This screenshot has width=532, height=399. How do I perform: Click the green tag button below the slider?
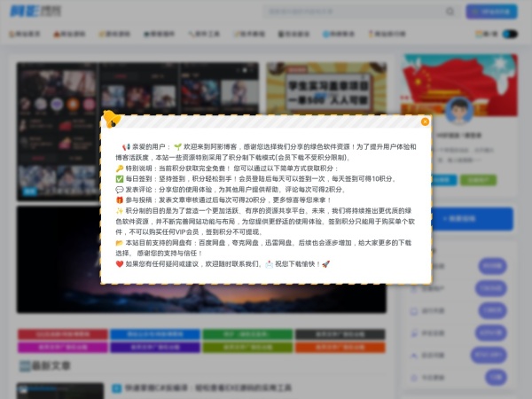tap(246, 335)
